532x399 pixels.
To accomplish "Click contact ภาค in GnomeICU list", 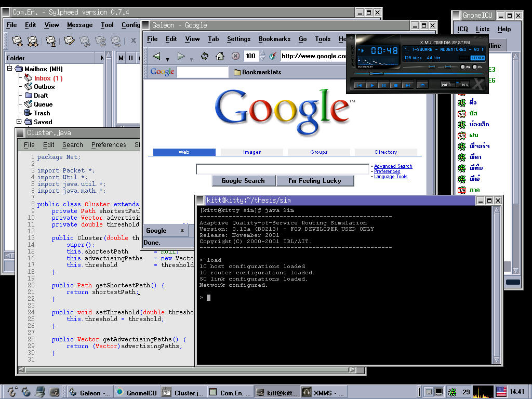I will (469, 190).
